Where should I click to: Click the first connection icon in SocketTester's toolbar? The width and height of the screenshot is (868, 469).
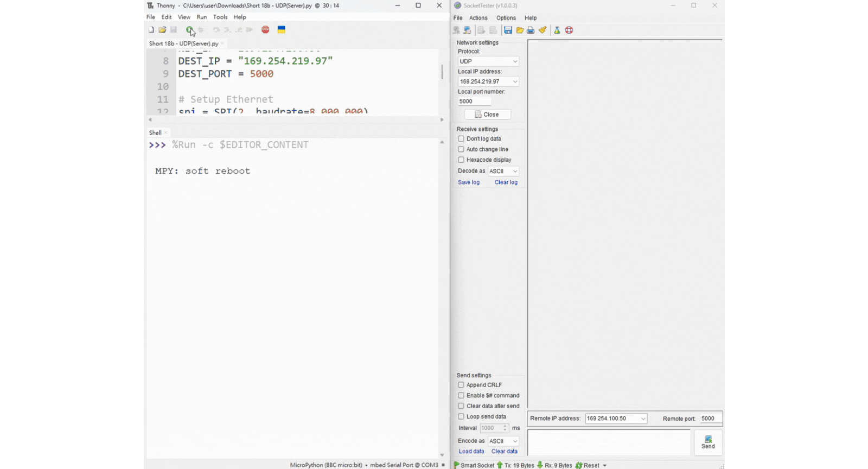click(457, 30)
